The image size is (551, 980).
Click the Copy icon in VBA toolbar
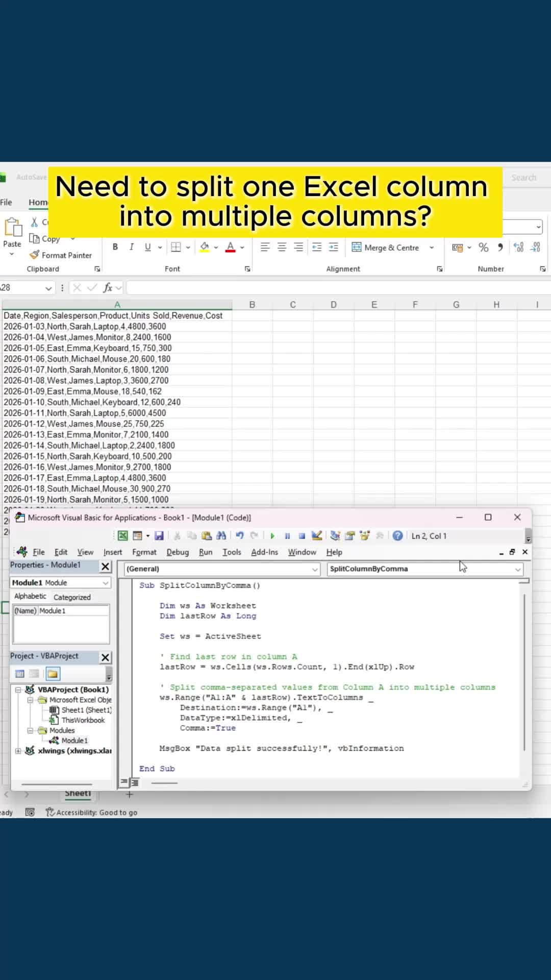192,535
